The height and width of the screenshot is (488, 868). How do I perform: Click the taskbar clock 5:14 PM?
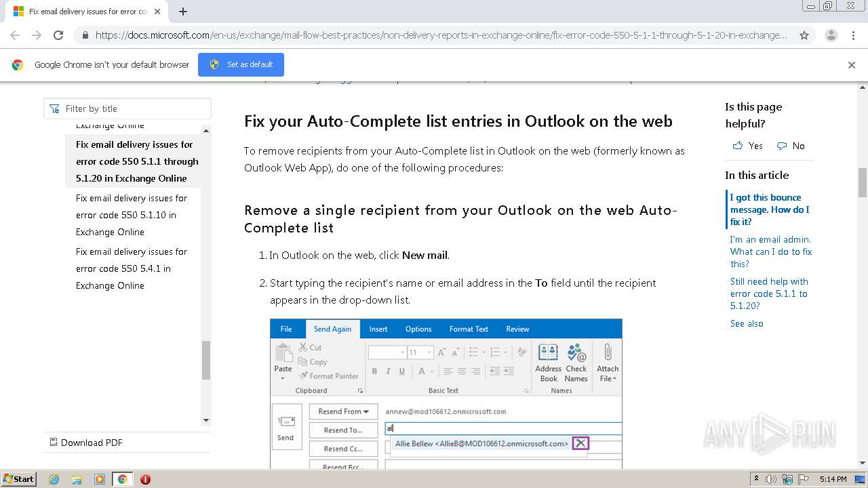[833, 479]
